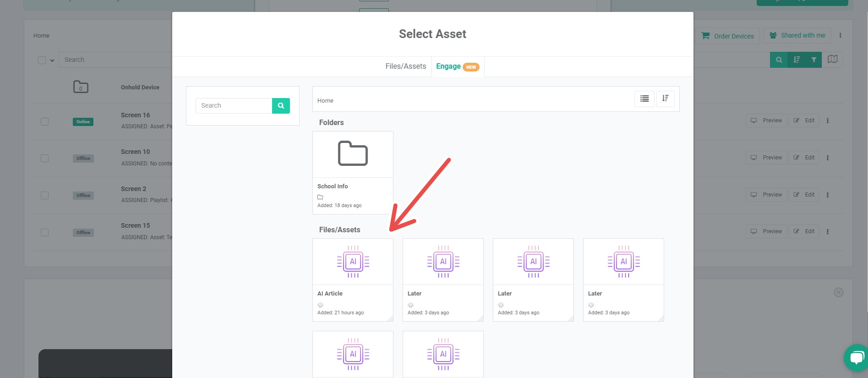Switch to the Files/Assets tab
868x378 pixels.
405,66
